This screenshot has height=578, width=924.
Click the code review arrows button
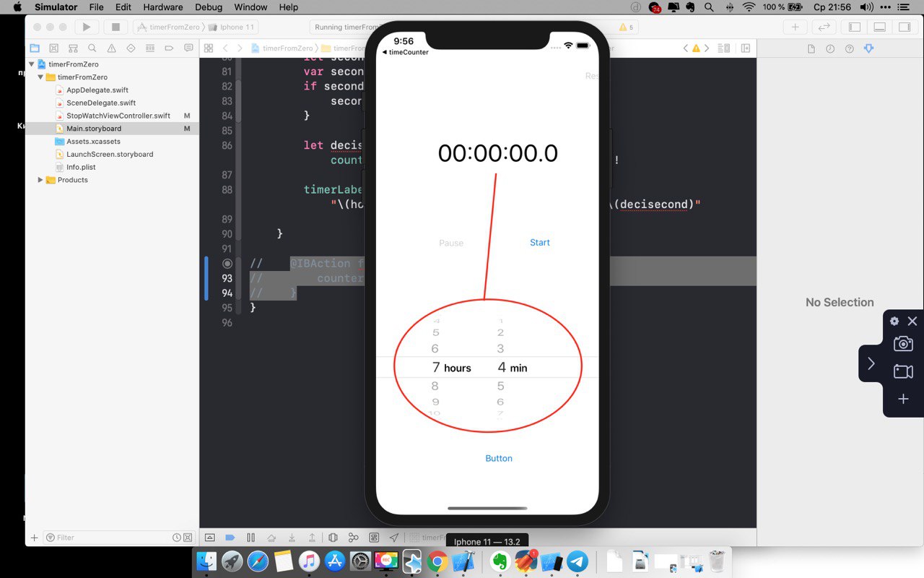pos(824,27)
